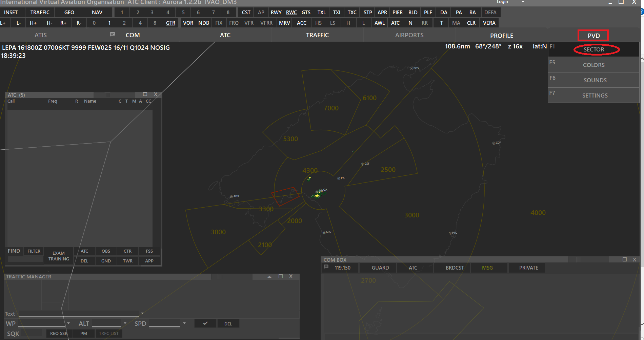Screen dimensions: 644x340
Task: Open the PROFILE main menu
Action: 502,35
